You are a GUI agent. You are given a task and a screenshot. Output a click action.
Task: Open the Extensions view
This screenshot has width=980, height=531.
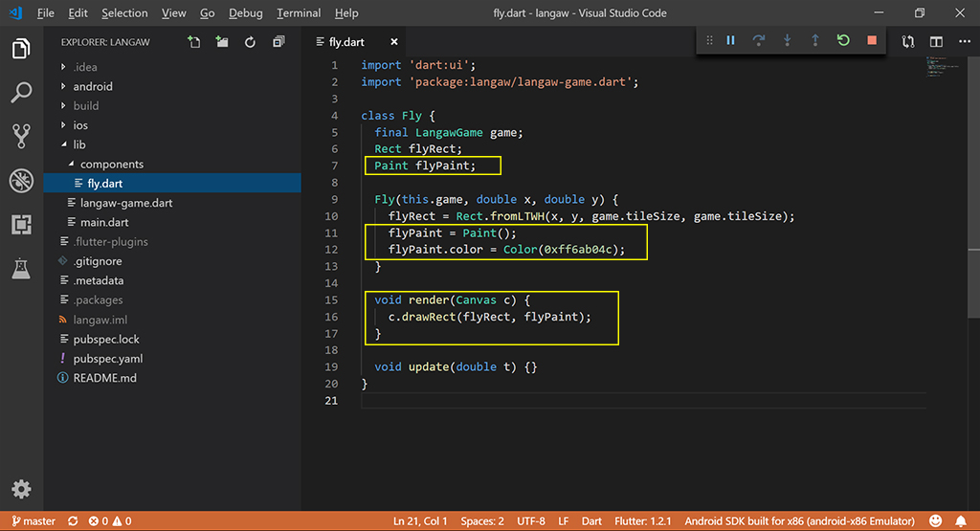coord(21,224)
